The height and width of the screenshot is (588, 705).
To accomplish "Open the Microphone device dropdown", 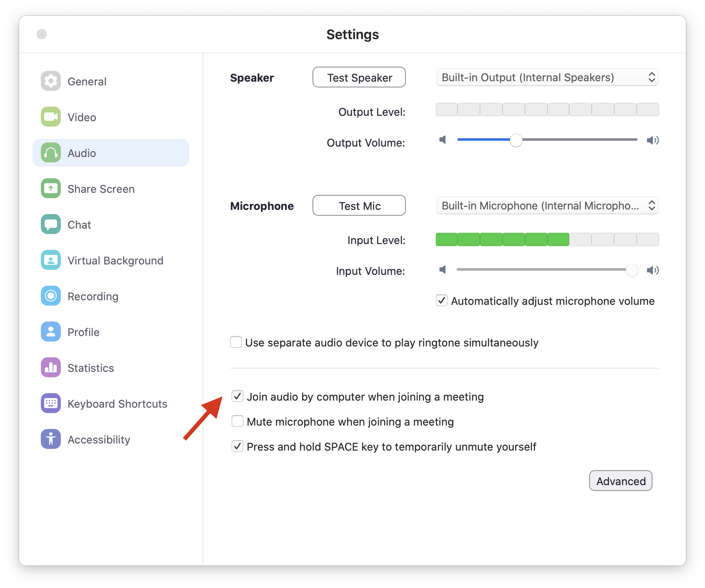I will (547, 205).
